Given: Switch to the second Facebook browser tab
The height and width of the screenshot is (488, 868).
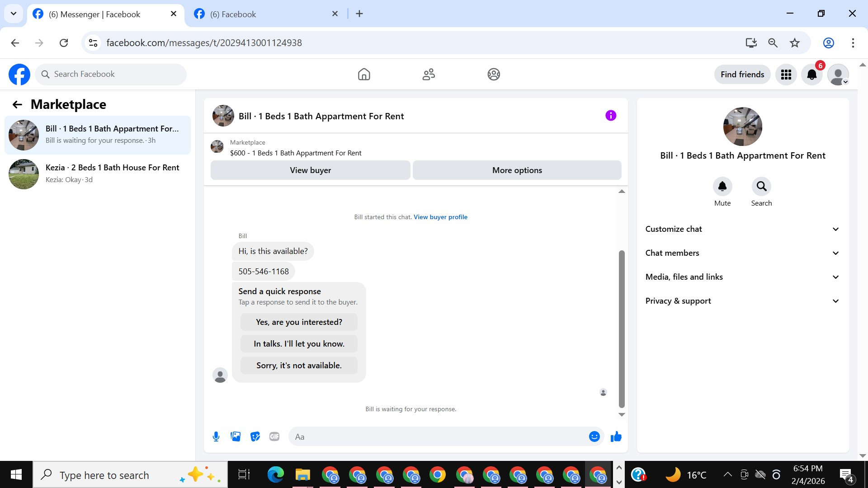Looking at the screenshot, I should coord(265,14).
